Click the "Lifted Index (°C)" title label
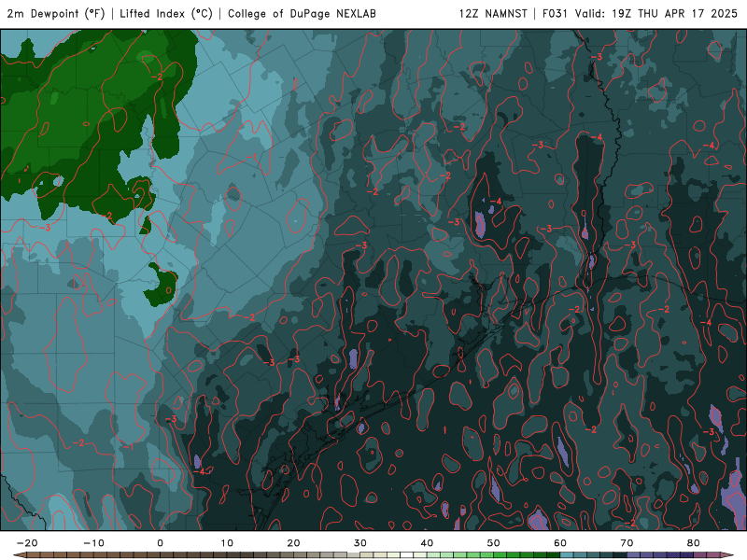Image resolution: width=747 pixels, height=560 pixels. pos(166,13)
